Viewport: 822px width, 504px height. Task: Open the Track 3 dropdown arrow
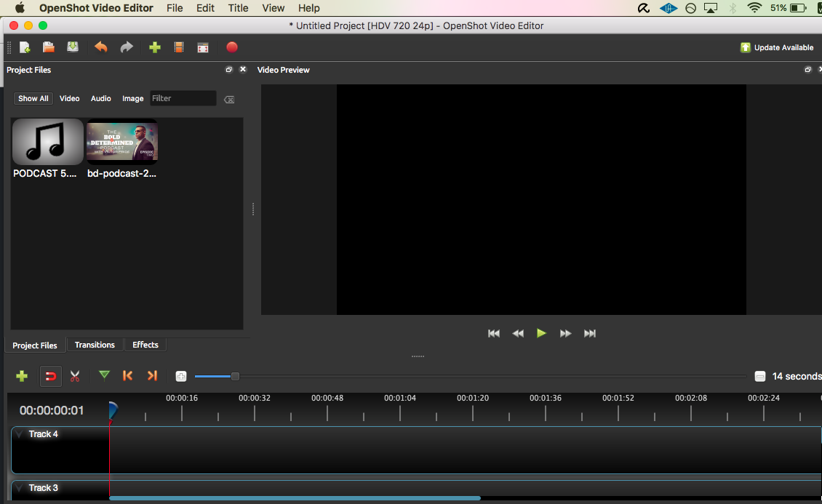click(x=20, y=488)
